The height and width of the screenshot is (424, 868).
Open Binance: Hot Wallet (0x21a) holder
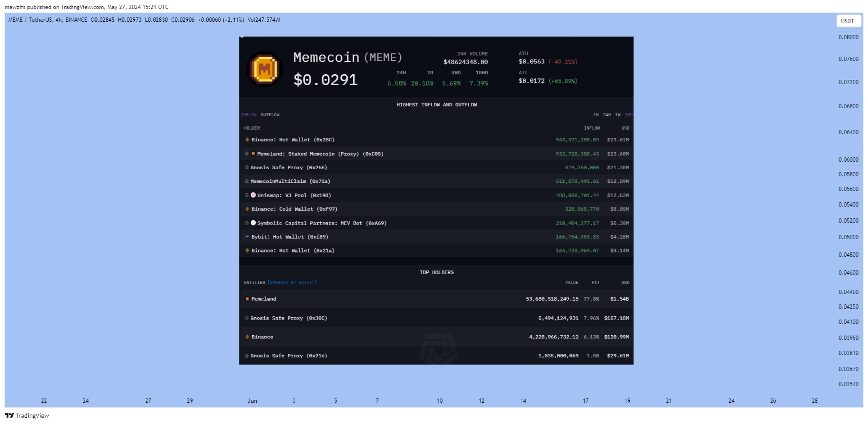pyautogui.click(x=293, y=251)
